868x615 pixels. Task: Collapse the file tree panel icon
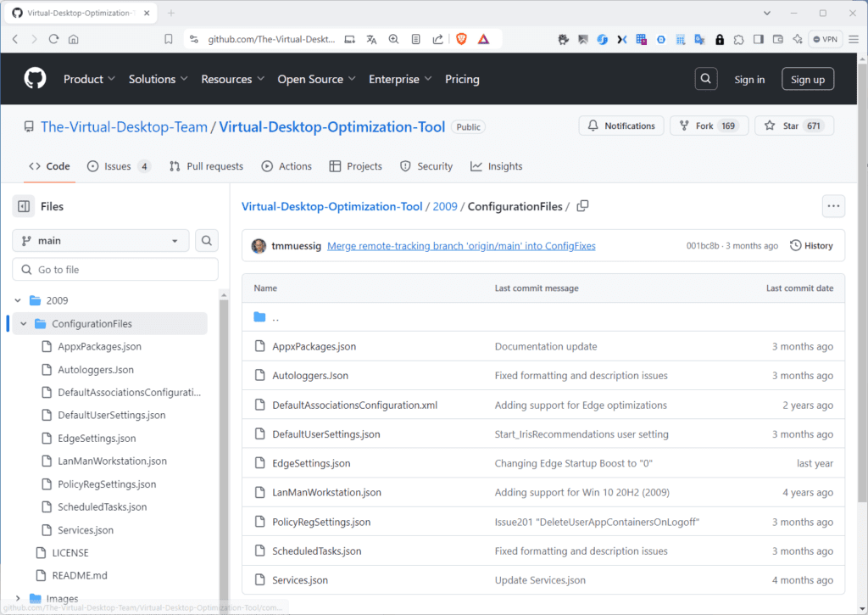click(x=24, y=206)
